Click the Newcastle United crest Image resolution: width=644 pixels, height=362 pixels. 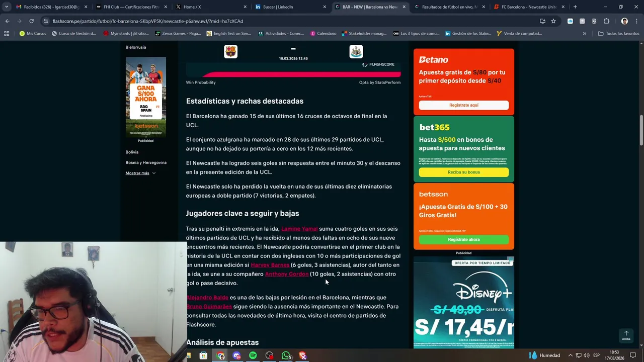pos(356,51)
